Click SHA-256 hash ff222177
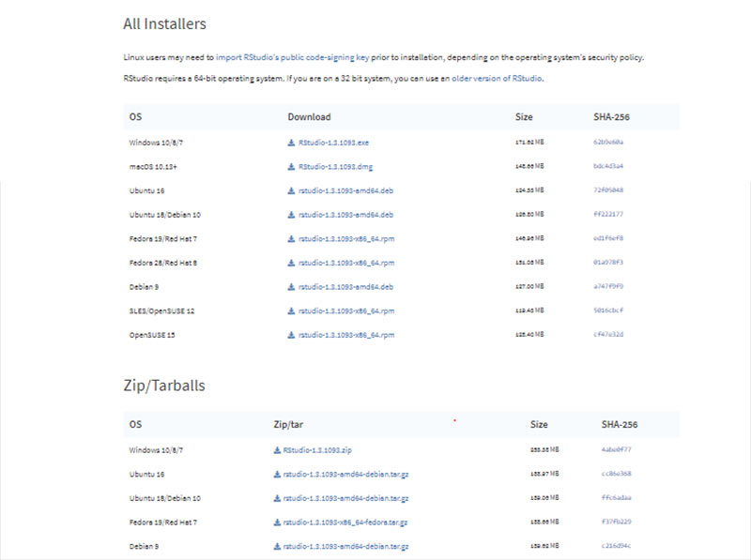The width and height of the screenshot is (751, 560). click(x=608, y=214)
